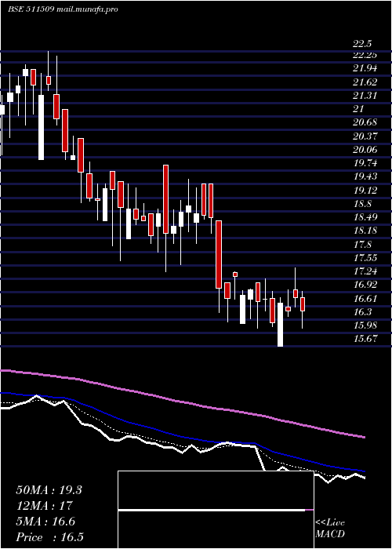This screenshot has width=392, height=549.
Task: Click the 22.5 price axis label
Action: point(362,44)
